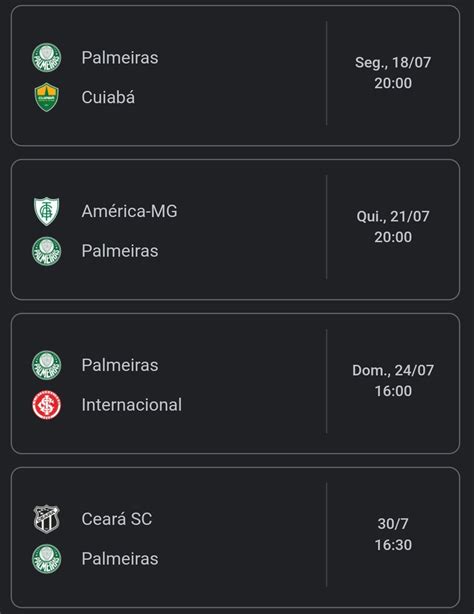Select the Ceará SC team name

point(117,519)
